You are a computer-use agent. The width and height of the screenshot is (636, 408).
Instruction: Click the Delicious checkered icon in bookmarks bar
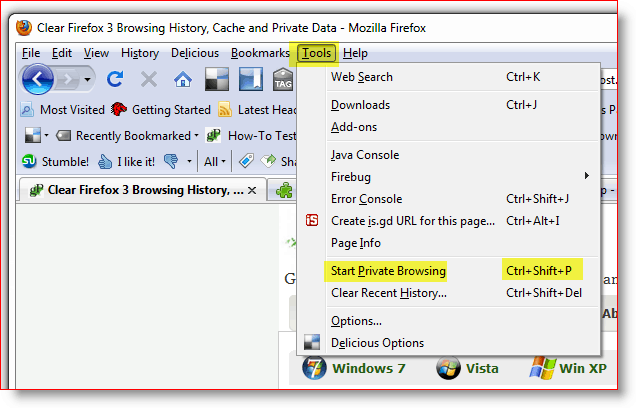33,135
